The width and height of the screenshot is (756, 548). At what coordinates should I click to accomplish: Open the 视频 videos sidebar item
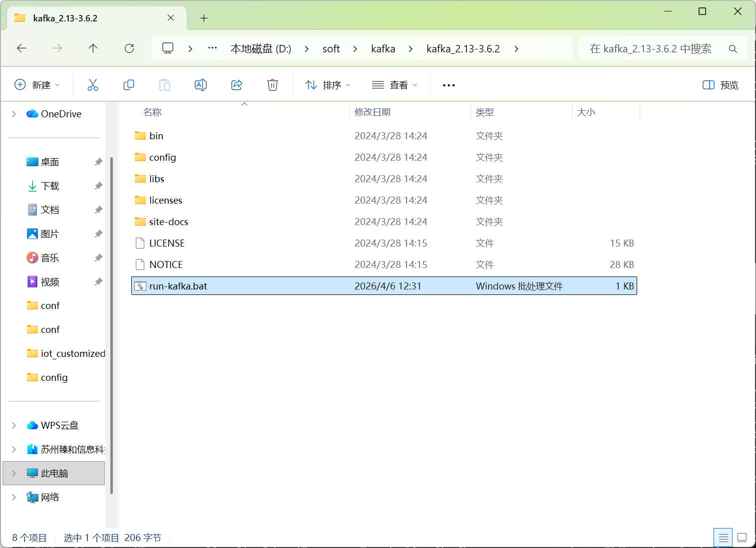point(50,282)
